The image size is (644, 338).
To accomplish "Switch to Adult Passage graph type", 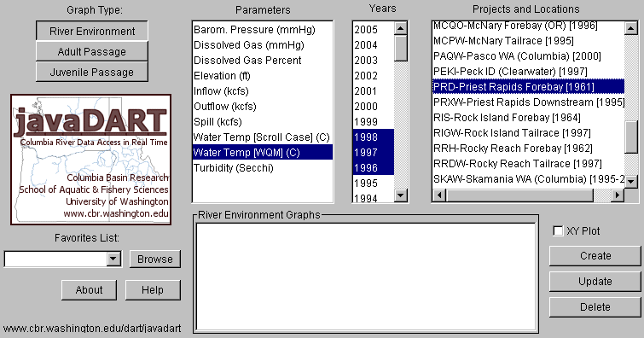I will coord(92,51).
